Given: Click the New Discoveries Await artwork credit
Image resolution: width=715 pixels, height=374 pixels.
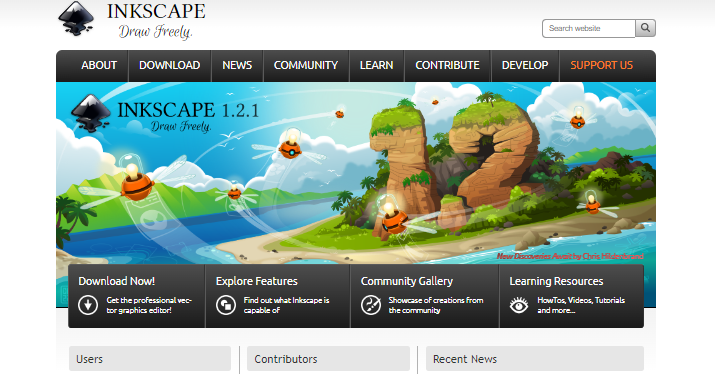Looking at the screenshot, I should coord(570,256).
